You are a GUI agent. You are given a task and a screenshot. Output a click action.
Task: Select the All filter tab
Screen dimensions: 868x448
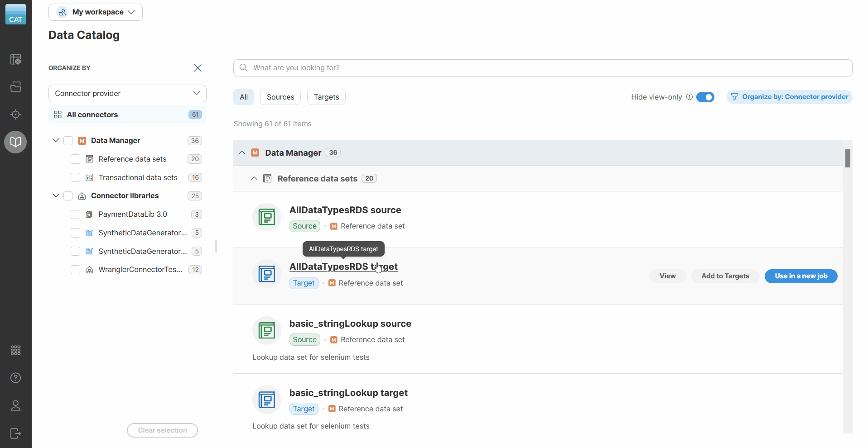tap(244, 97)
